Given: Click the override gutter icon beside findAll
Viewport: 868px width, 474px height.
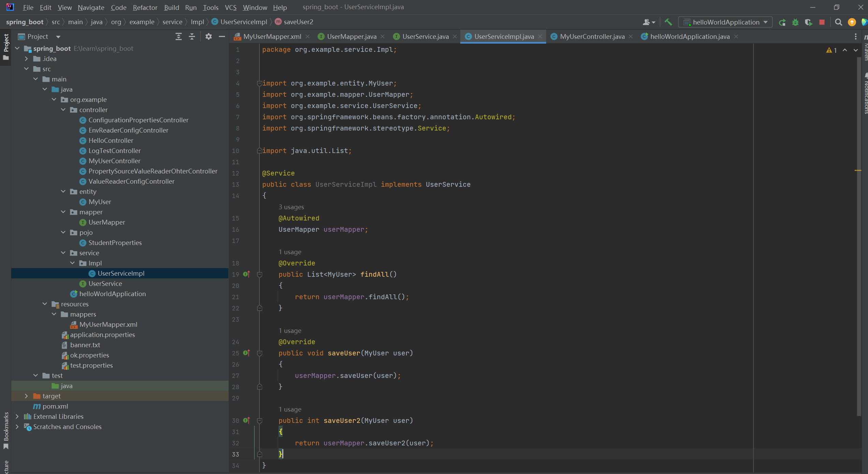Looking at the screenshot, I should (x=246, y=274).
